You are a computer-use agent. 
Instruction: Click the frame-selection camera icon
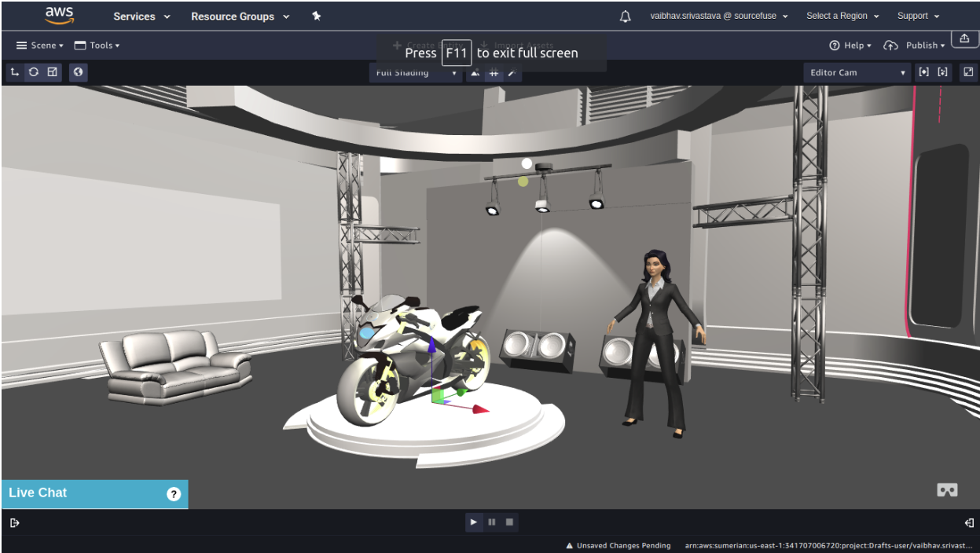923,73
